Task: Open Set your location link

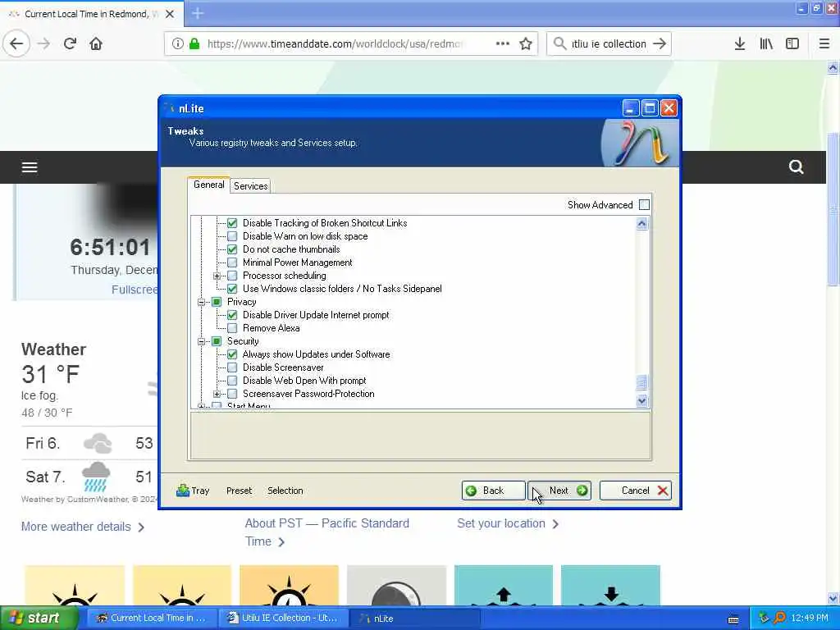Action: click(x=508, y=523)
